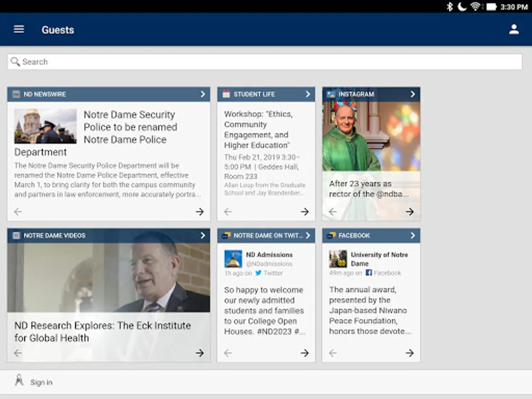532x399 pixels.
Task: Expand the Student Life card chevron
Action: pos(308,94)
